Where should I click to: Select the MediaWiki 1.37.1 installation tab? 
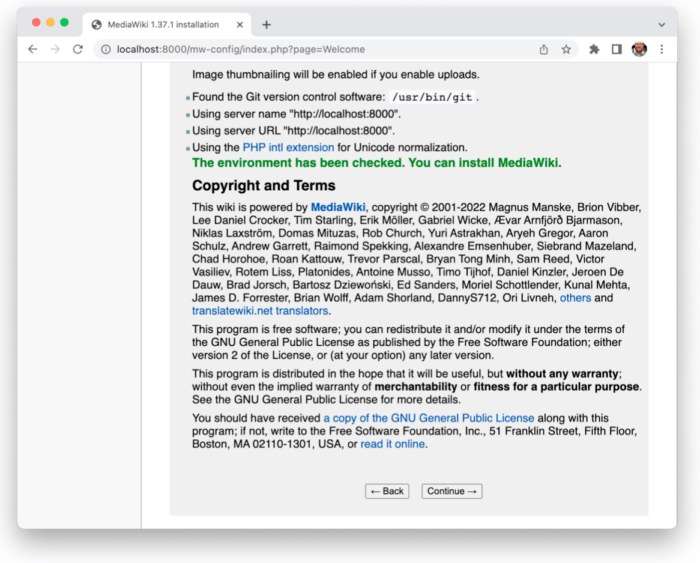click(167, 25)
